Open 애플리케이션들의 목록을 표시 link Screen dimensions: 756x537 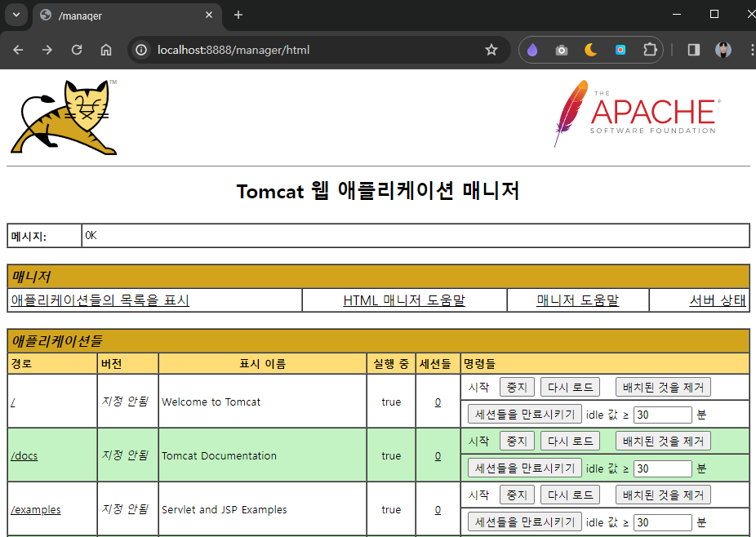click(x=100, y=300)
